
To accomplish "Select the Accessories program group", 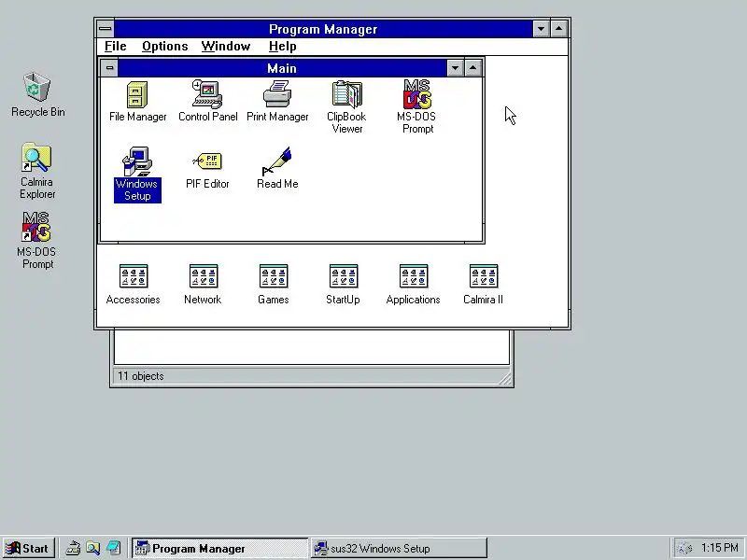I will (134, 285).
